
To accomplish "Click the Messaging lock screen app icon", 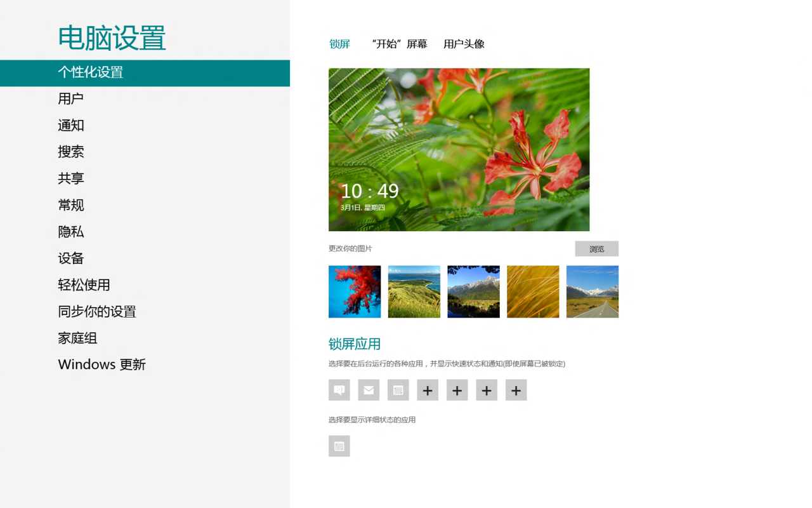I will point(339,390).
